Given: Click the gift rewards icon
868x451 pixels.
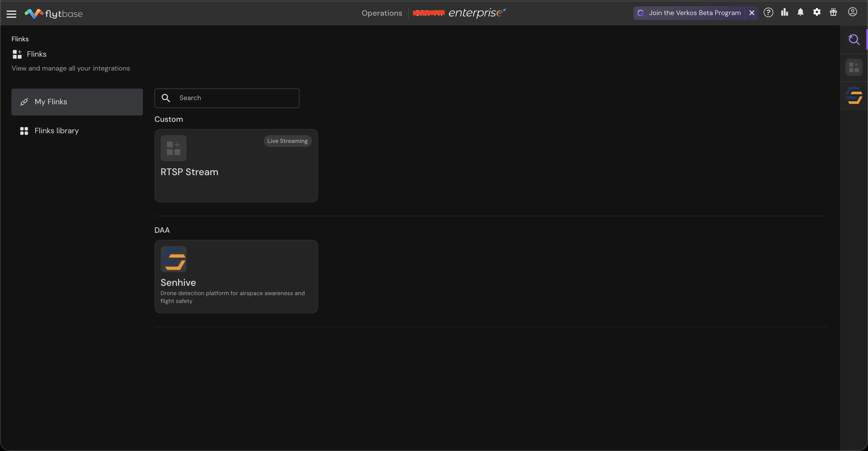Looking at the screenshot, I should click(833, 12).
